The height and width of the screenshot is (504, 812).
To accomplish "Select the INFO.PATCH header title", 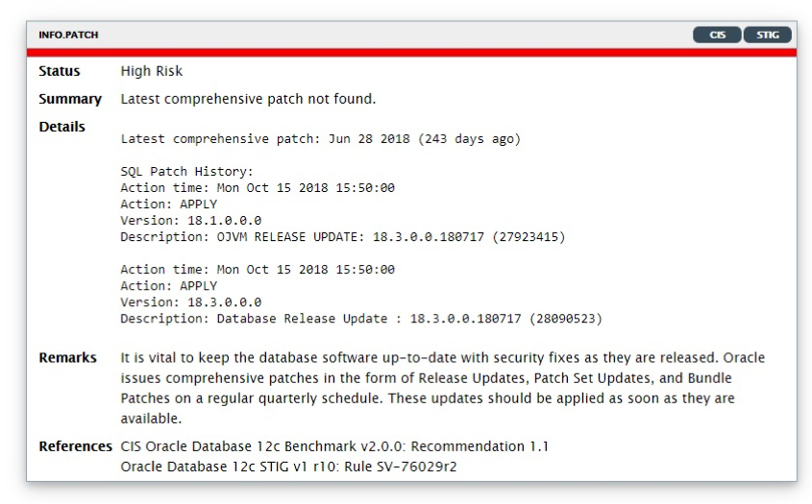I will pyautogui.click(x=68, y=35).
